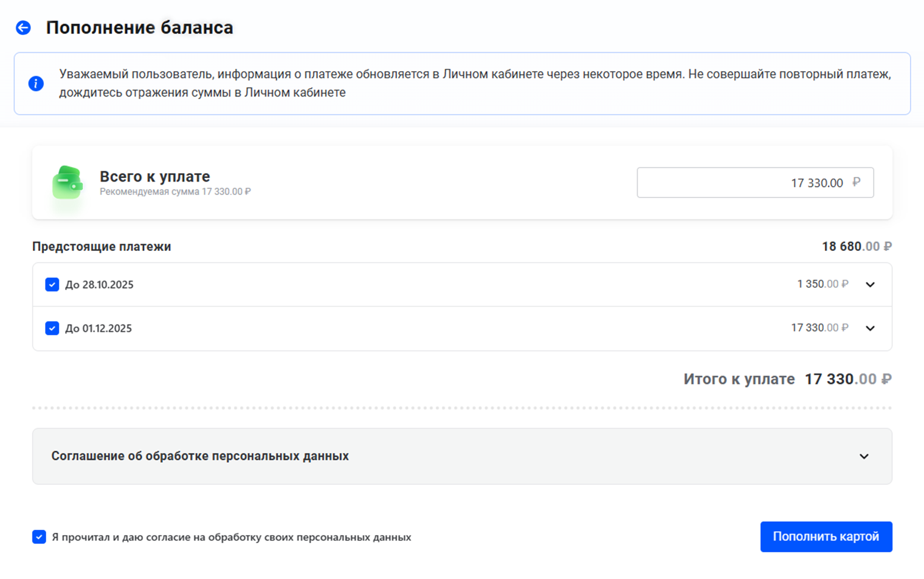Toggle the checkbox for payment due 28.10.2025
Viewport: 924px width, 579px height.
52,284
